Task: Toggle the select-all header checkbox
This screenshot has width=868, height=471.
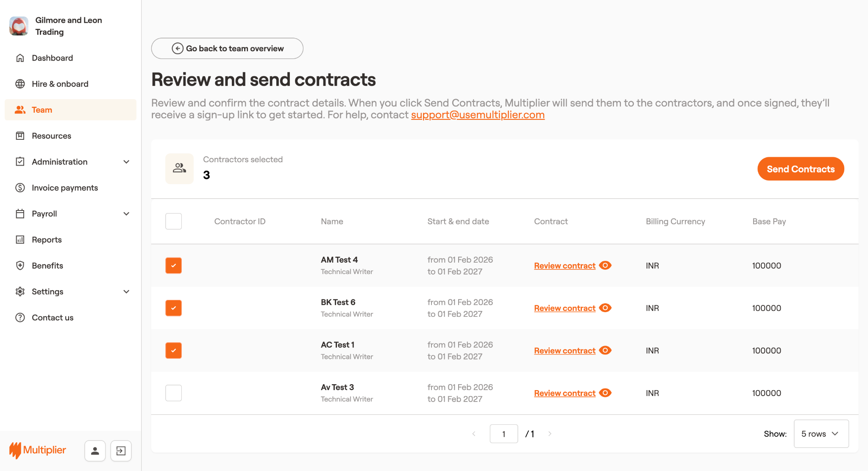Action: (173, 221)
